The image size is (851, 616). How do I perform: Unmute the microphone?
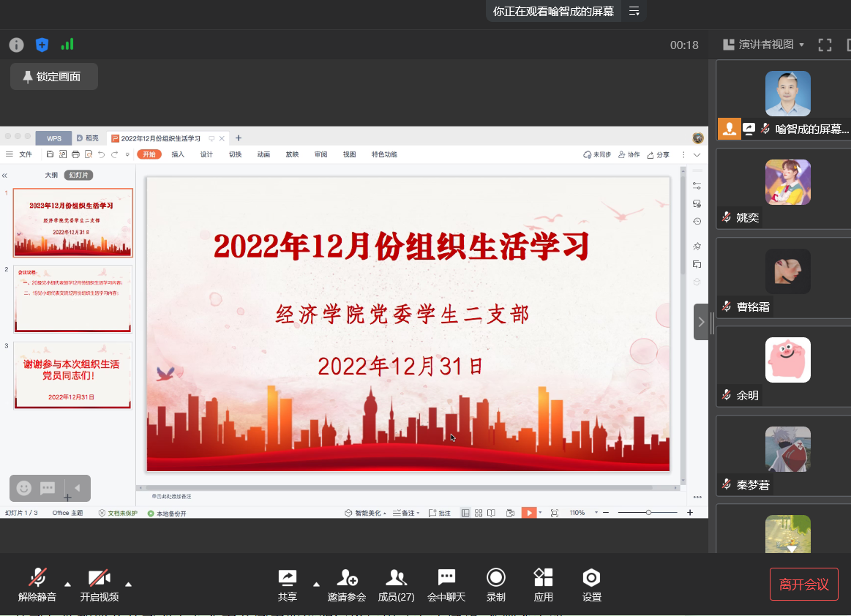coord(37,579)
